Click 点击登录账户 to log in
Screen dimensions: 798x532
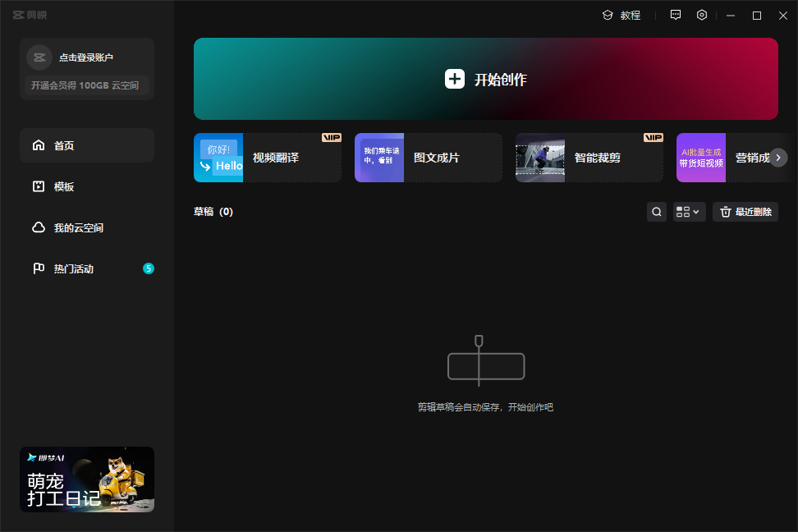tap(86, 57)
